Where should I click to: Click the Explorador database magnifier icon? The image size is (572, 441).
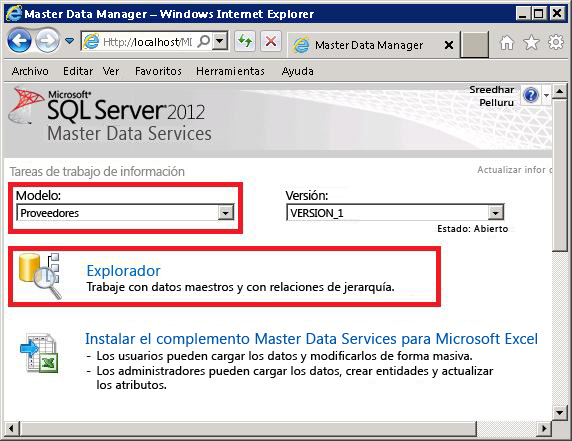click(40, 276)
